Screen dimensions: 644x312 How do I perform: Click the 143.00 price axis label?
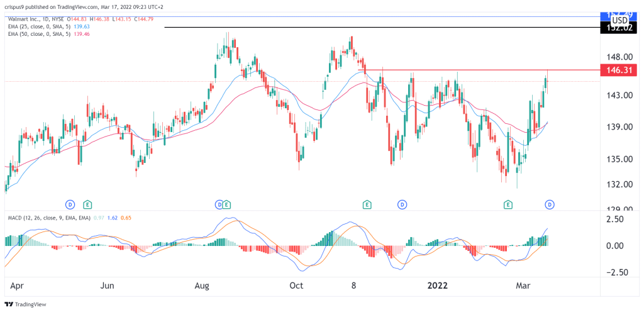pyautogui.click(x=619, y=95)
